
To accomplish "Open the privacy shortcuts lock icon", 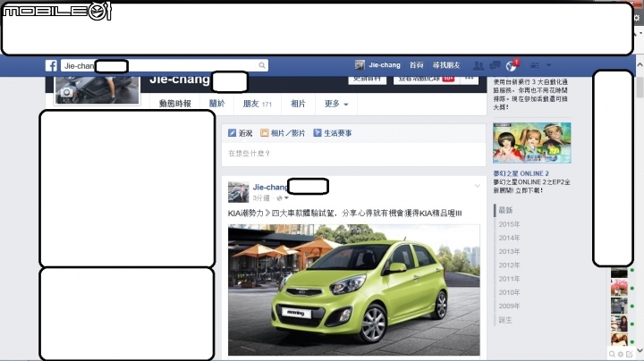I will click(x=534, y=65).
